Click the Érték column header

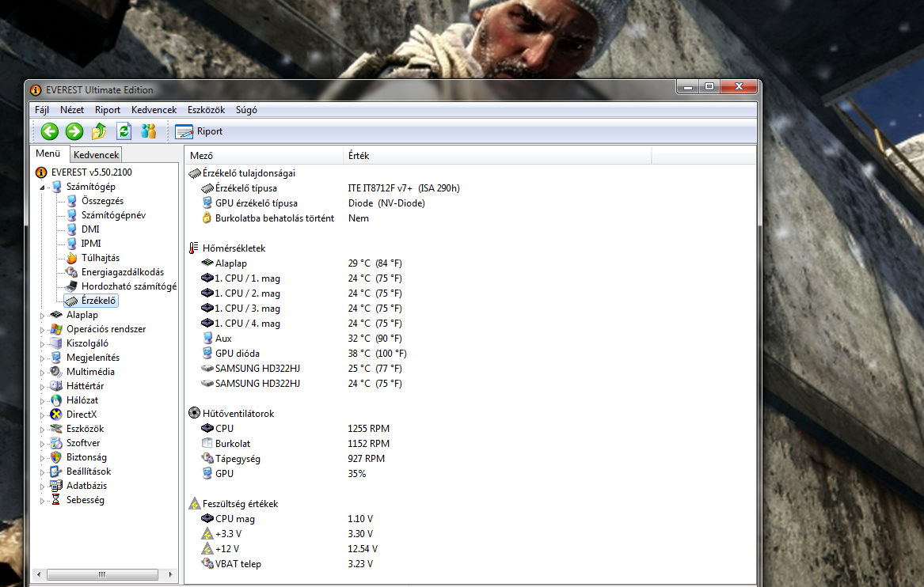(x=496, y=155)
